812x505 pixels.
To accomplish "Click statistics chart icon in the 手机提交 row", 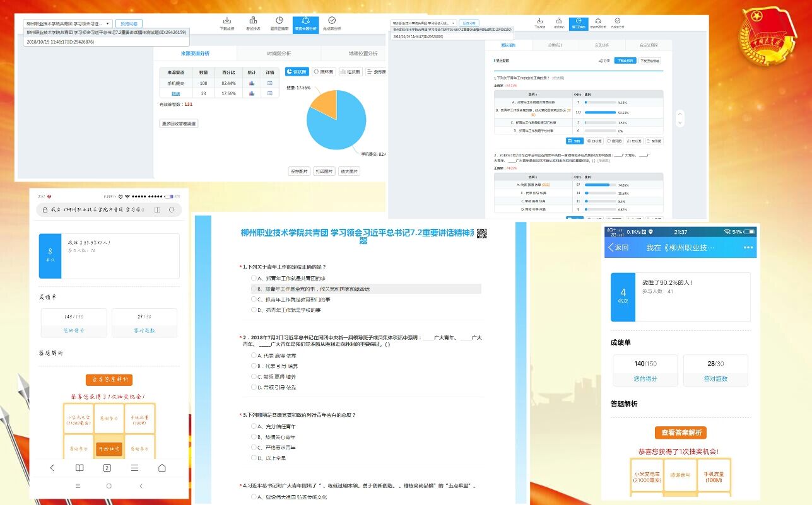I will 251,83.
